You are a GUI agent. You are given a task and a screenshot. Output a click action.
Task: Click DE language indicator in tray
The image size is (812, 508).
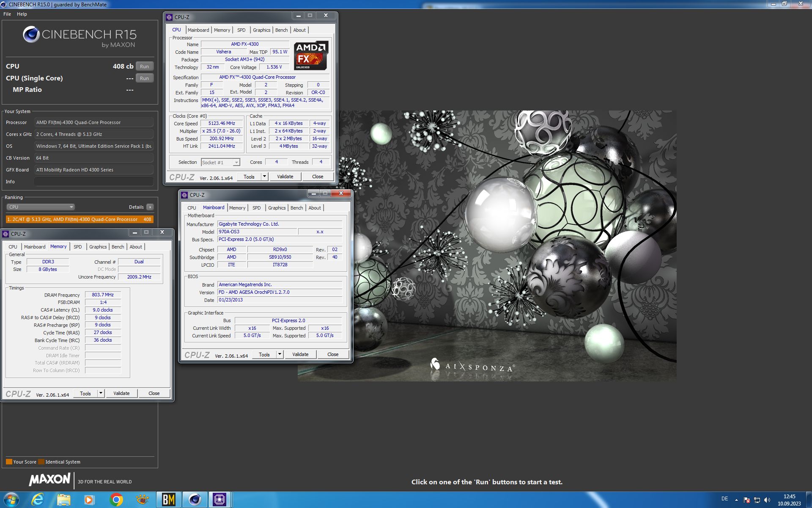pos(724,499)
